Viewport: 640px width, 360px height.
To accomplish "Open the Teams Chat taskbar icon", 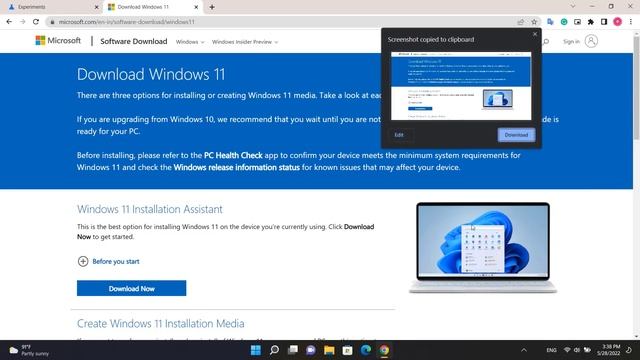I will tap(311, 350).
